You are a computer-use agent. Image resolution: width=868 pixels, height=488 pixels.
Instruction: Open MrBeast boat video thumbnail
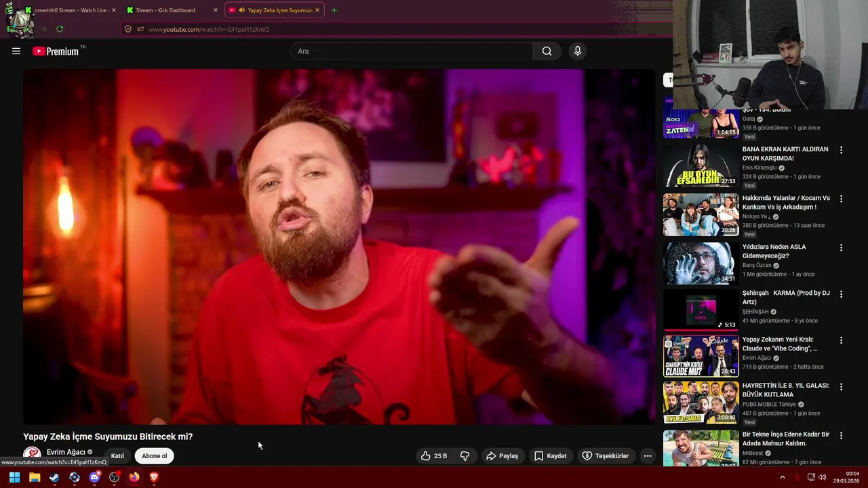701,448
